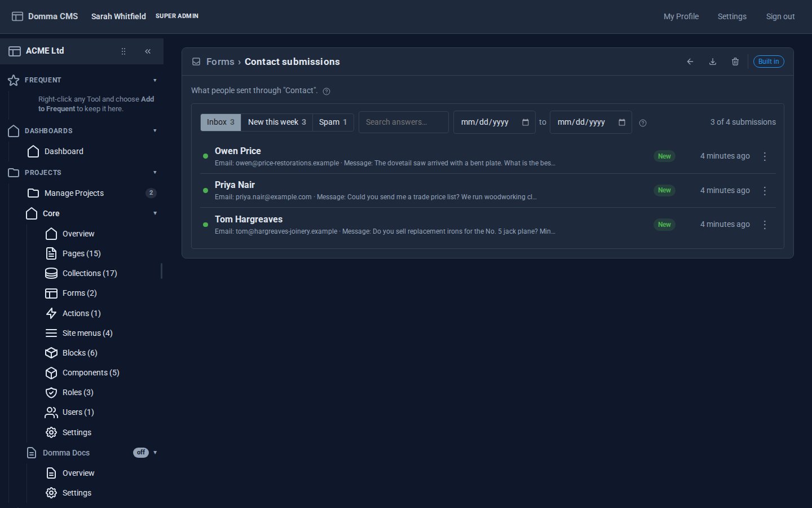
Task: Collapse the Domma Docs project tree
Action: coord(155,453)
